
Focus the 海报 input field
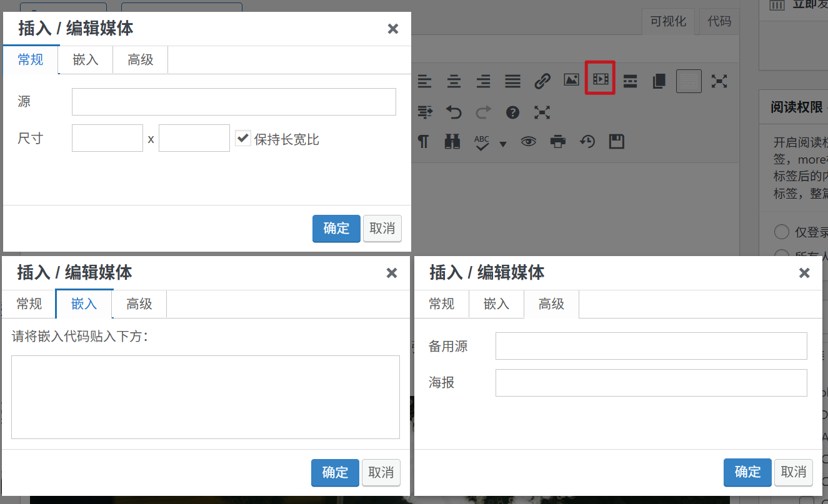pyautogui.click(x=651, y=383)
